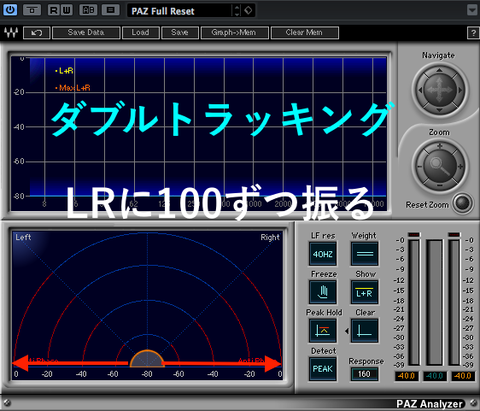480x411 pixels.
Task: Toggle the A/B comparison button
Action: (x=88, y=10)
